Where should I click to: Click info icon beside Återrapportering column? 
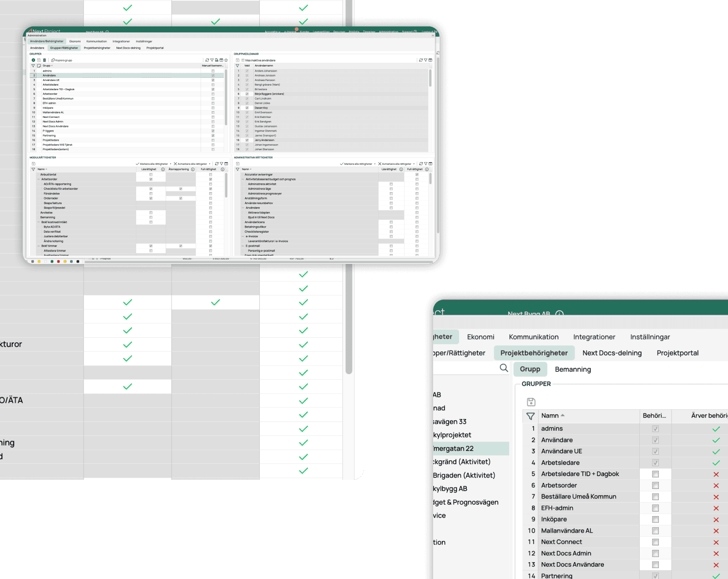pos(192,169)
